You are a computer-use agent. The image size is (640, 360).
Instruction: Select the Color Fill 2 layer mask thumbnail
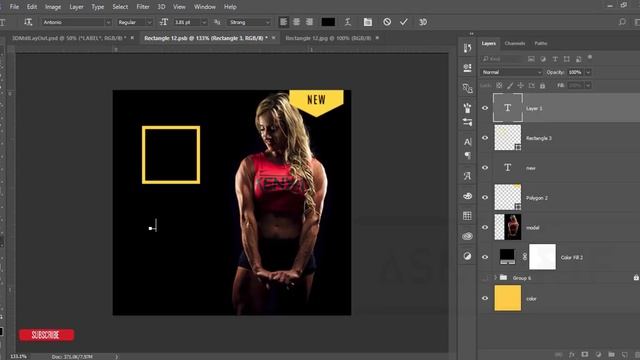pyautogui.click(x=542, y=257)
